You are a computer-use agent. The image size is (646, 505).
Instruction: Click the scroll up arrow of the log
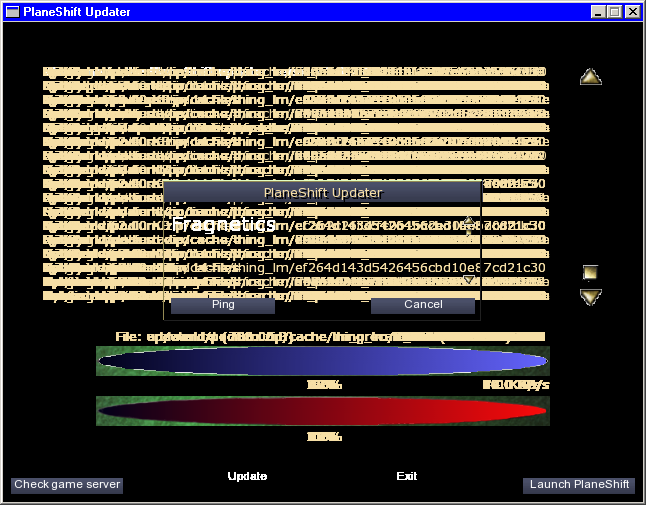tap(590, 77)
